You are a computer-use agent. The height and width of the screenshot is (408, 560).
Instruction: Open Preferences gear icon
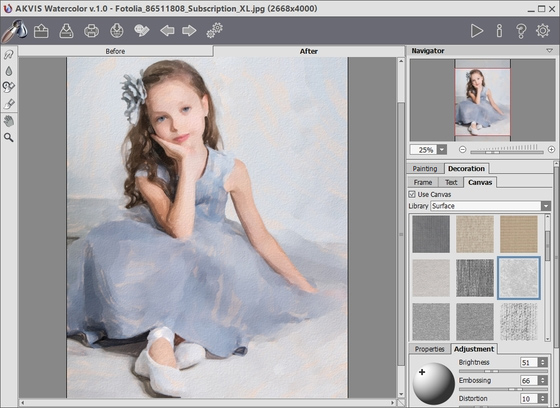[x=542, y=31]
